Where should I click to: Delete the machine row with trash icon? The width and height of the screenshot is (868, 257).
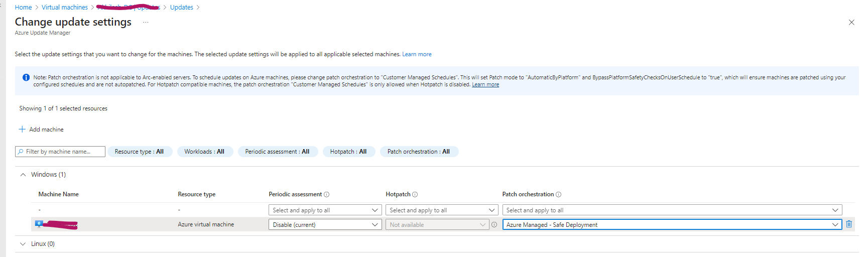[x=849, y=224]
